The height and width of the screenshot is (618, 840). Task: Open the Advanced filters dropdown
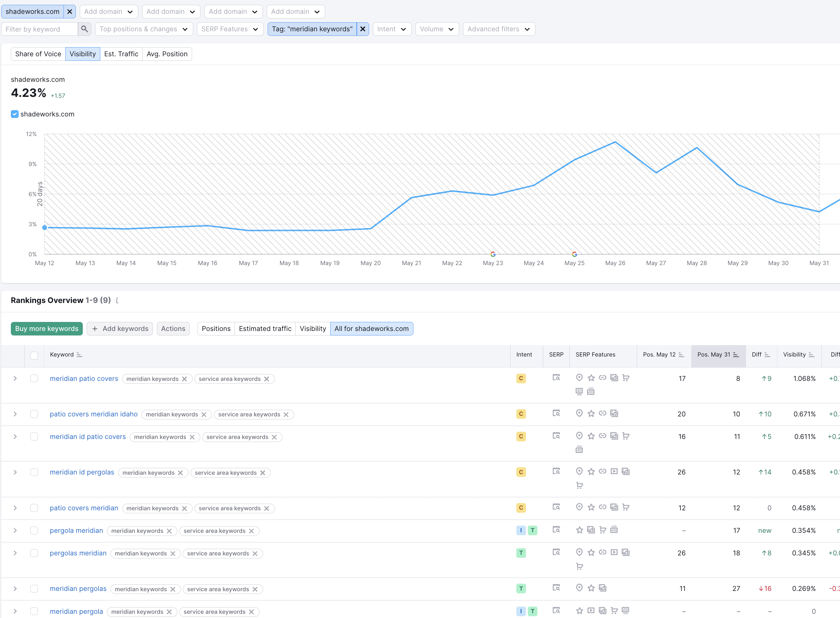click(x=499, y=29)
